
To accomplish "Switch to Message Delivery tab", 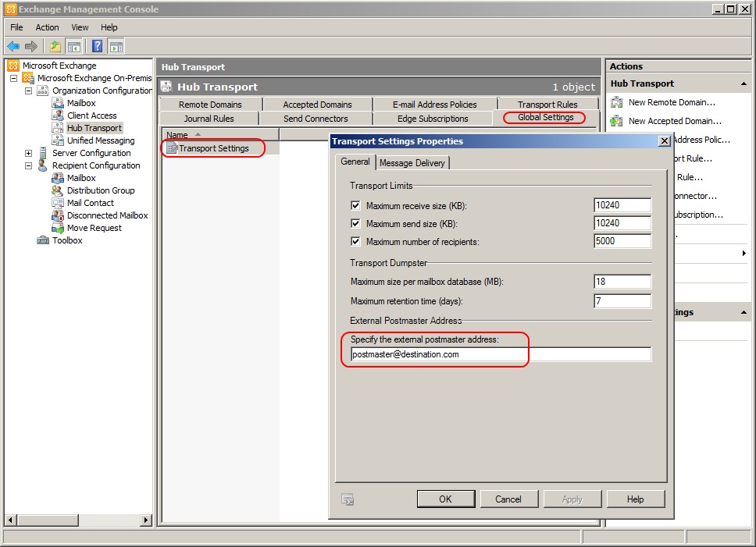I will [x=412, y=163].
